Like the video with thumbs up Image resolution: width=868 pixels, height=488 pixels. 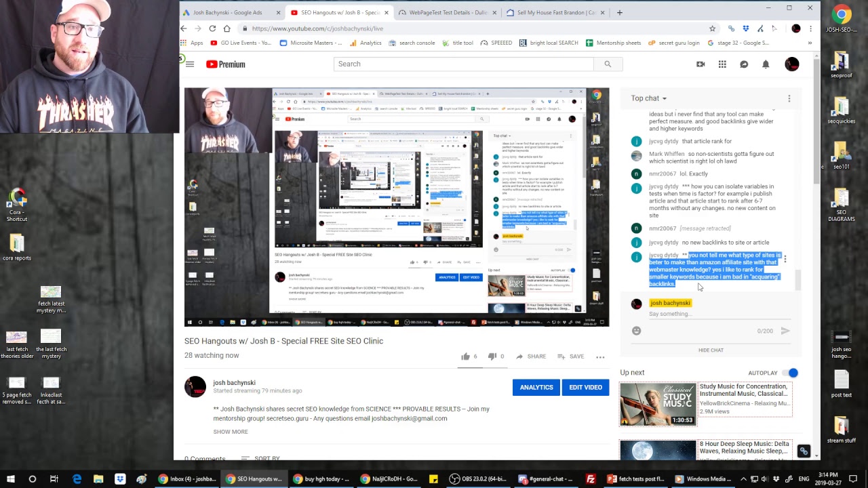click(x=465, y=356)
